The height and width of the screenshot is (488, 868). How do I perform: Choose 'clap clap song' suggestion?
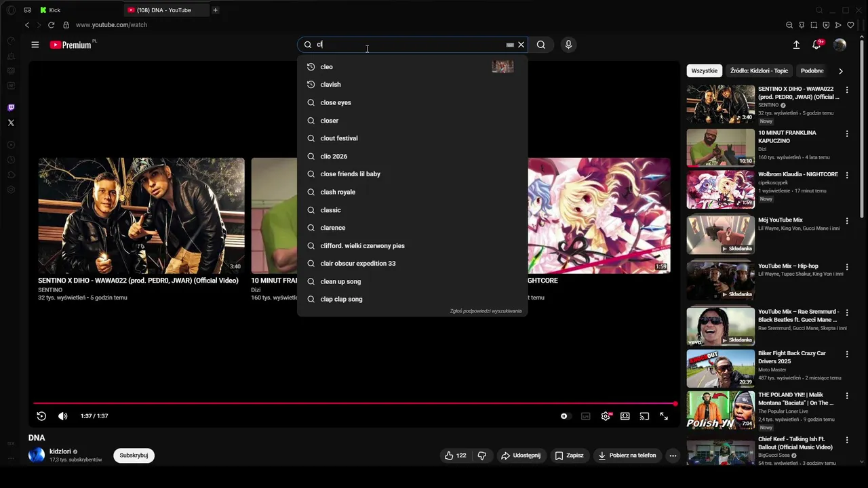point(412,299)
